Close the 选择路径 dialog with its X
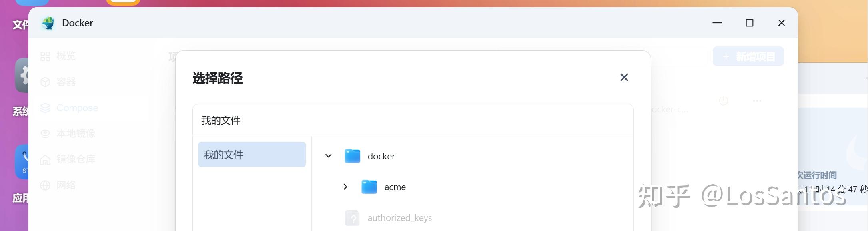This screenshot has width=868, height=231. [x=624, y=77]
